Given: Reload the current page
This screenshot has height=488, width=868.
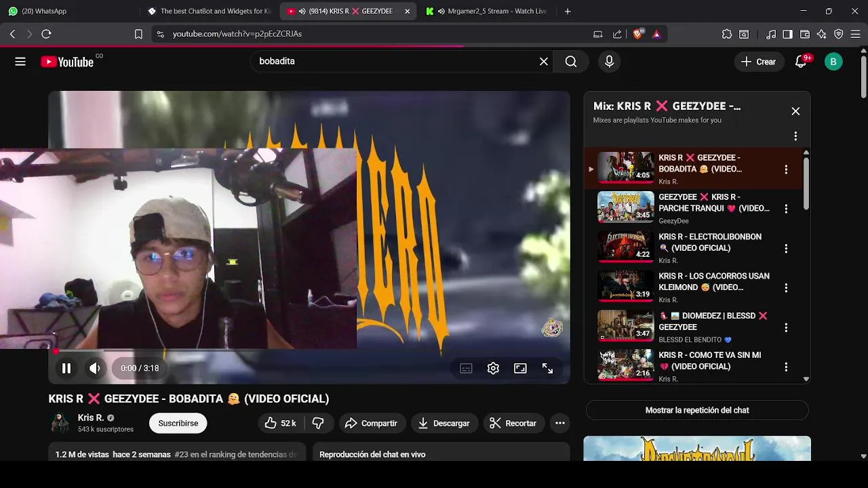Looking at the screenshot, I should click(x=46, y=34).
